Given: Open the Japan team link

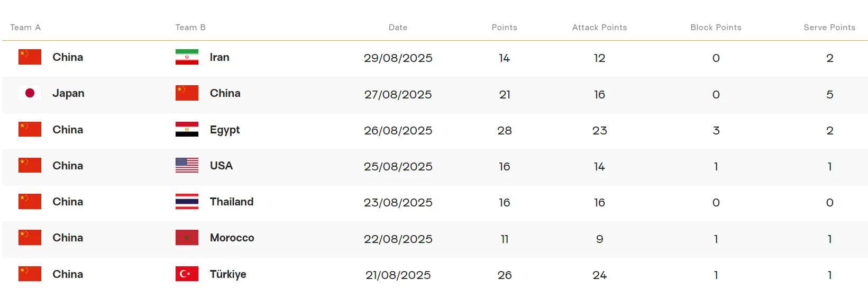Looking at the screenshot, I should pos(68,93).
